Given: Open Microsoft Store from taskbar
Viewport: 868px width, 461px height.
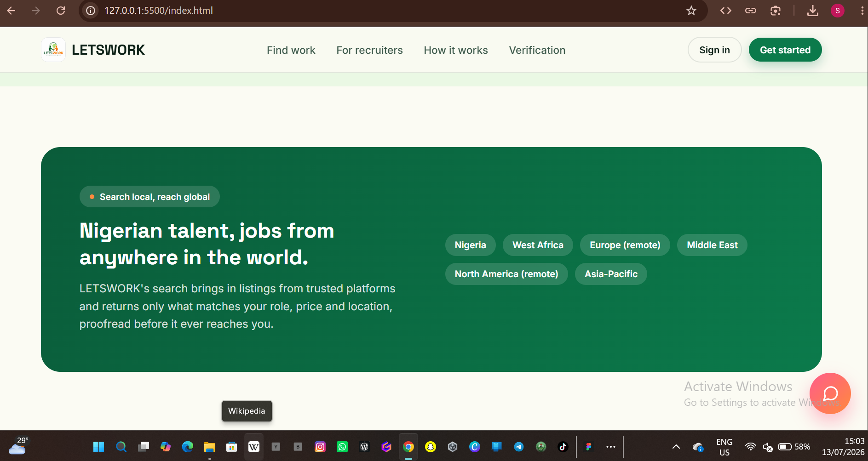Looking at the screenshot, I should tap(232, 447).
